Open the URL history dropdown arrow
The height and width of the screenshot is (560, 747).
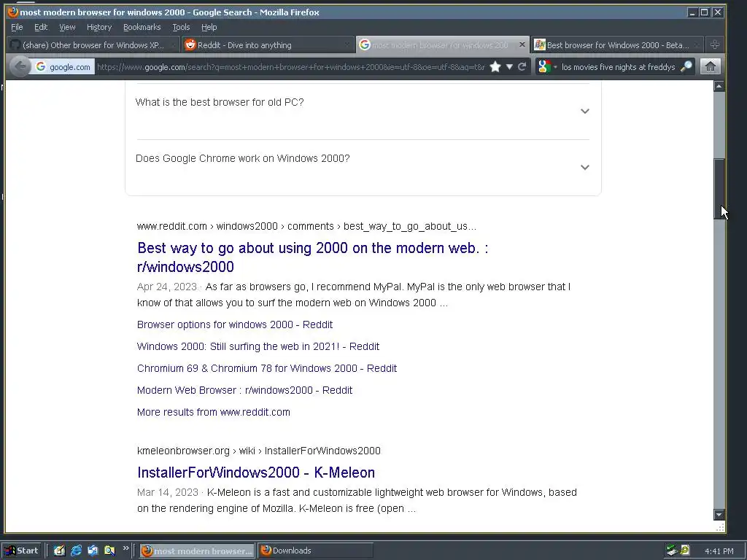click(x=509, y=66)
